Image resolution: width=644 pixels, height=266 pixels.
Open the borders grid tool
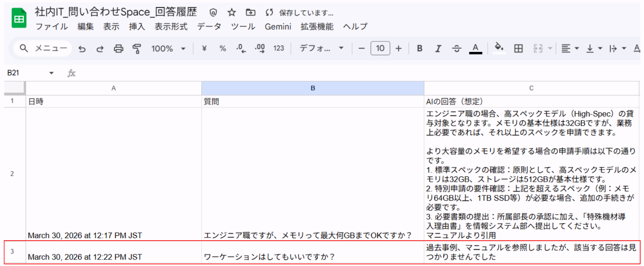(518, 48)
